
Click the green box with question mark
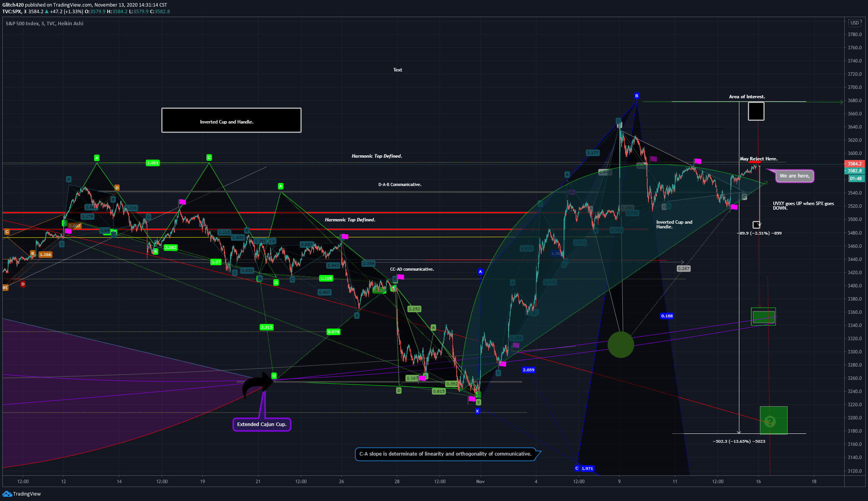click(x=773, y=420)
